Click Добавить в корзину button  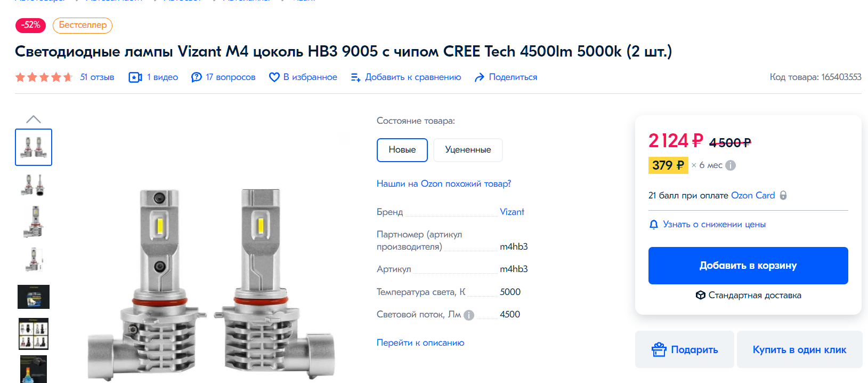(x=748, y=266)
